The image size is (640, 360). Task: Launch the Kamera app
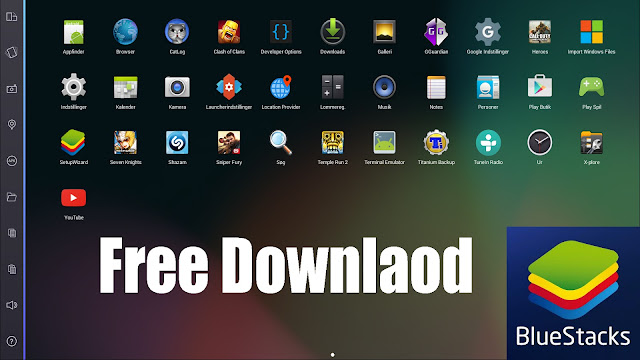177,87
